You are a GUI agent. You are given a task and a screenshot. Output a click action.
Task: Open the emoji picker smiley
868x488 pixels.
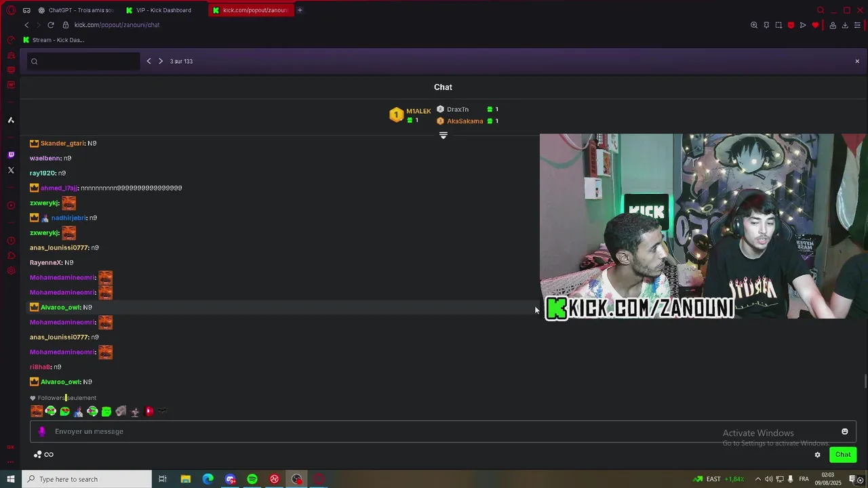point(844,432)
